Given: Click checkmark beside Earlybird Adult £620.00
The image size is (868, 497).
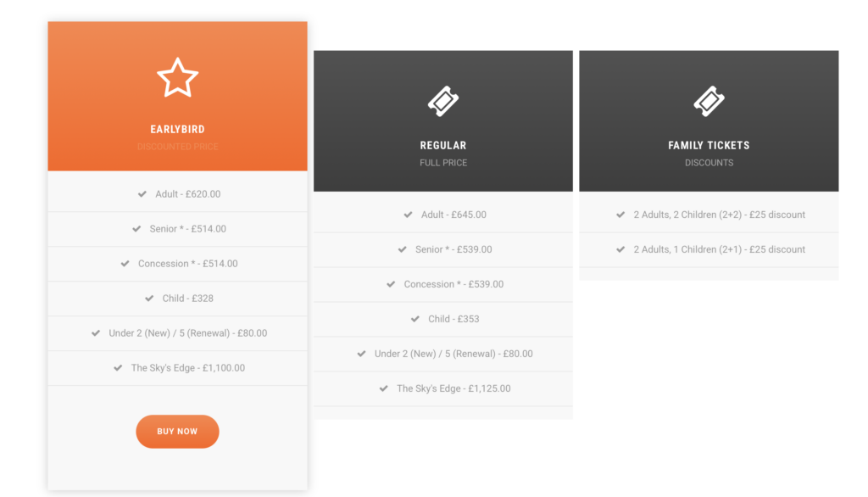Looking at the screenshot, I should (142, 194).
